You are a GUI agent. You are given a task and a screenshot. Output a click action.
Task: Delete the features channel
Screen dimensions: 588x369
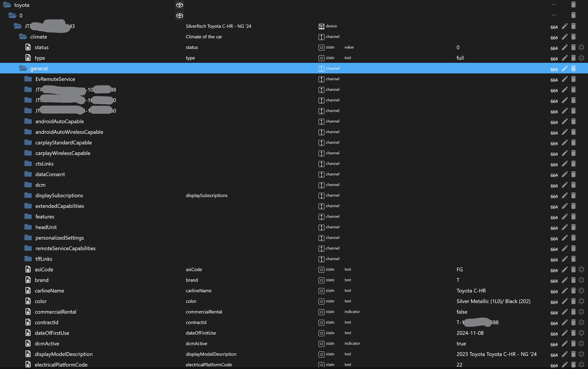coord(573,217)
